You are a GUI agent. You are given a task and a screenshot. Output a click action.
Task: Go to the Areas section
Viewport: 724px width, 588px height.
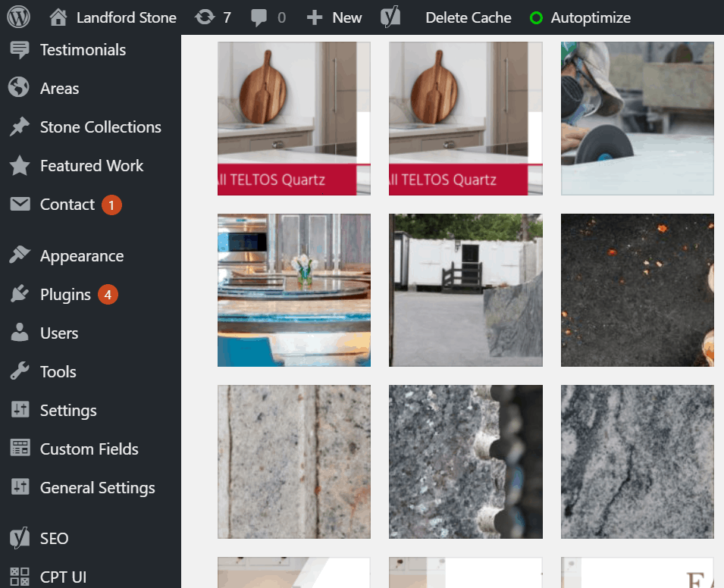pos(59,88)
